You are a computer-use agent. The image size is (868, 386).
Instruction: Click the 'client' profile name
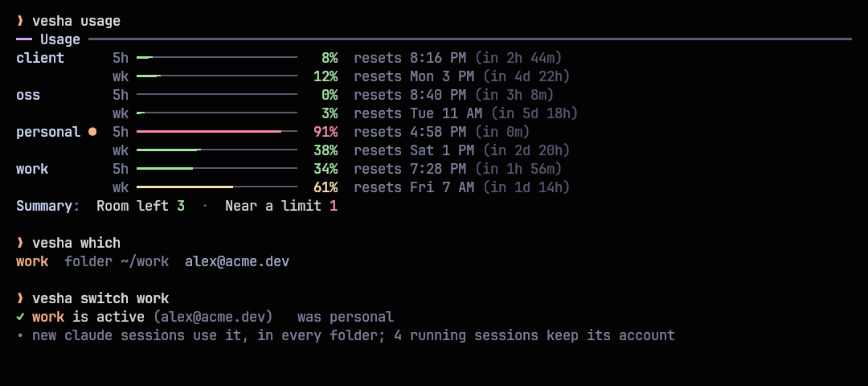point(40,58)
